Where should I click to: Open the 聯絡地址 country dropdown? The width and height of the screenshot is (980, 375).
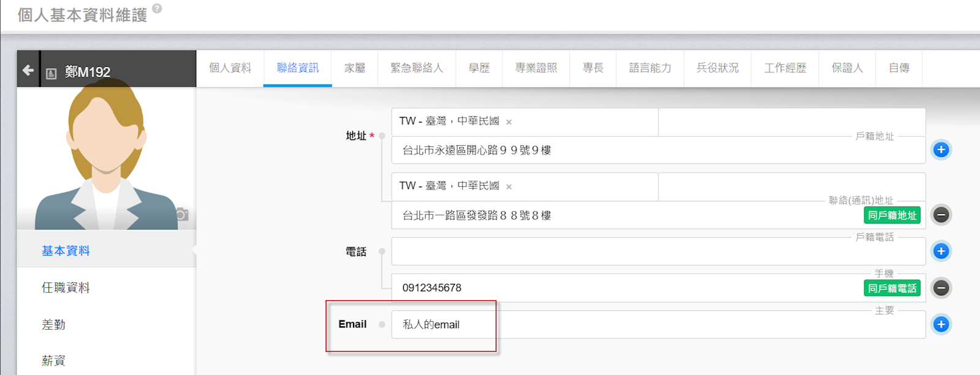[x=582, y=186]
